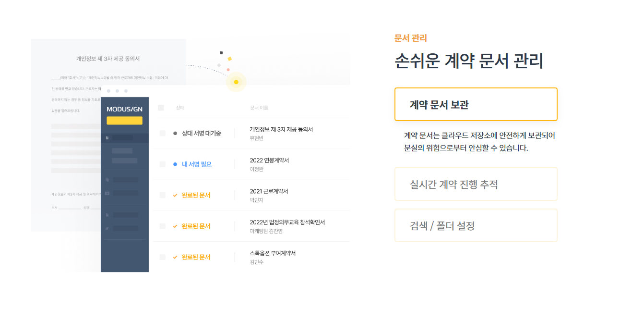Click the orange checkmark on the 2021 근로계약서 row
The width and height of the screenshot is (644, 320).
tap(175, 195)
